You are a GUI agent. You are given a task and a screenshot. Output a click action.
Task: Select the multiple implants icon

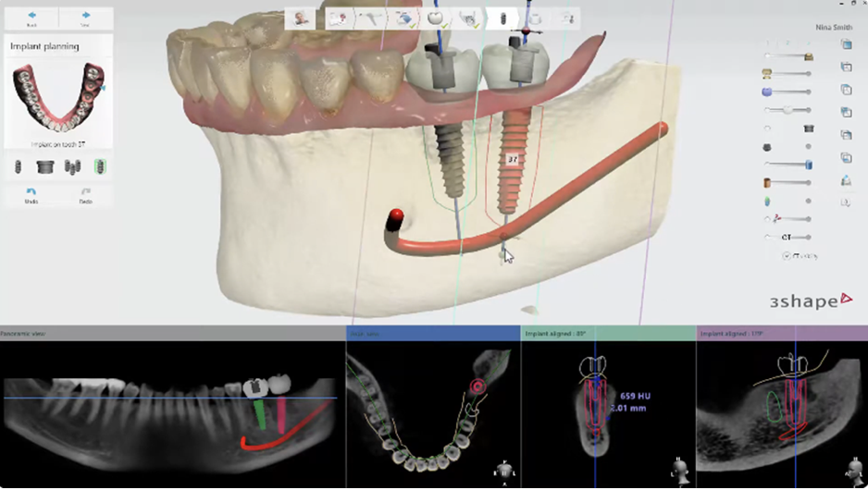[x=71, y=167]
